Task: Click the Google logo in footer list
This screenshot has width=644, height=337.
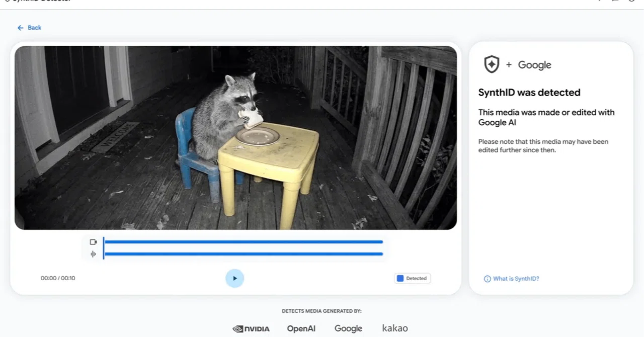Action: [x=348, y=328]
